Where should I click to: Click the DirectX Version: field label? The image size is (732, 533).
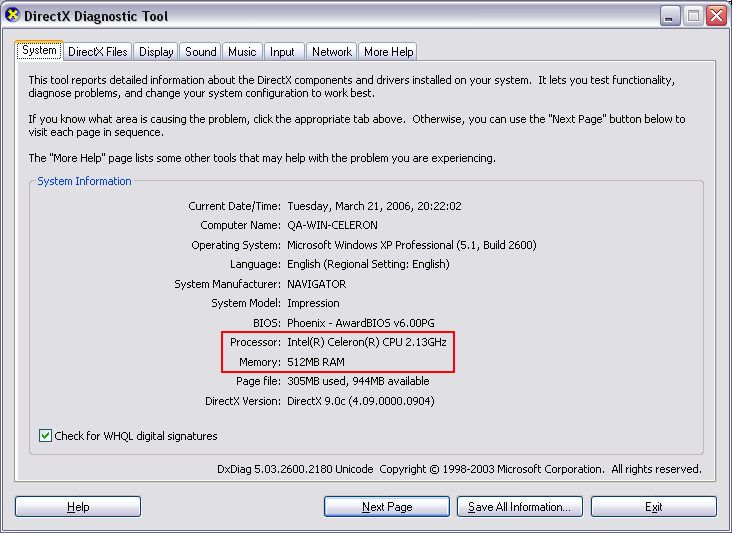pyautogui.click(x=243, y=401)
